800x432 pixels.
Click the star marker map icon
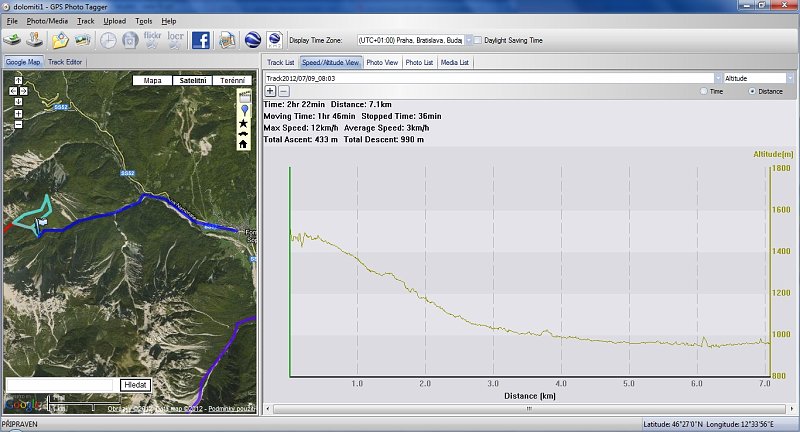243,123
